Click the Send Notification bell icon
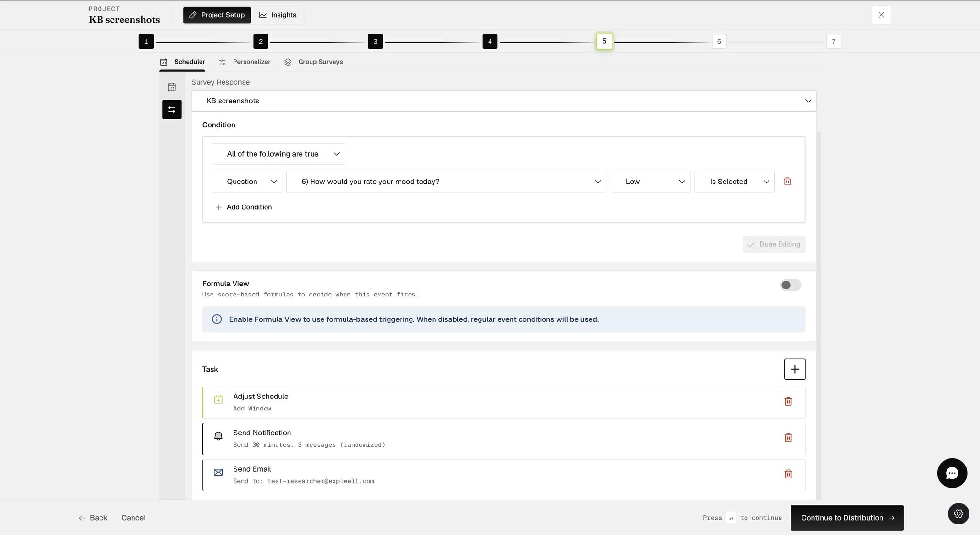 [218, 436]
